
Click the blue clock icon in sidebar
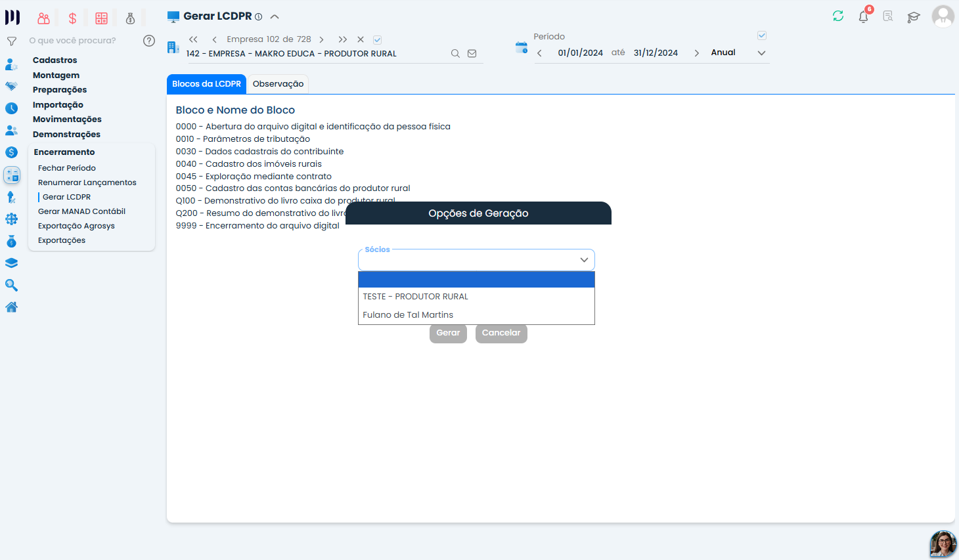click(11, 108)
